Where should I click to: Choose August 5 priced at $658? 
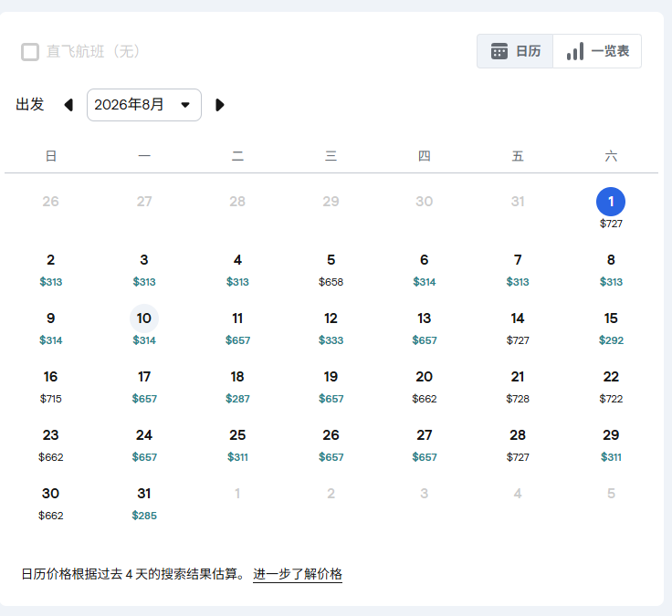(331, 268)
